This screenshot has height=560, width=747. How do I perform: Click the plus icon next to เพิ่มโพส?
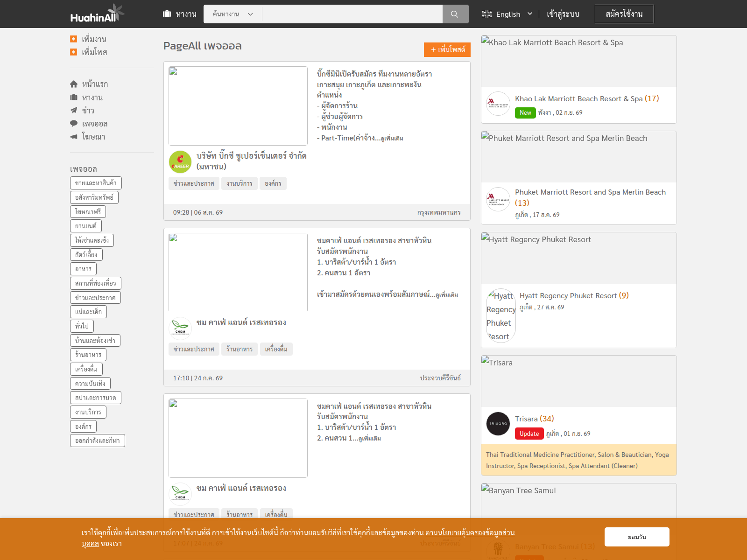coord(73,52)
